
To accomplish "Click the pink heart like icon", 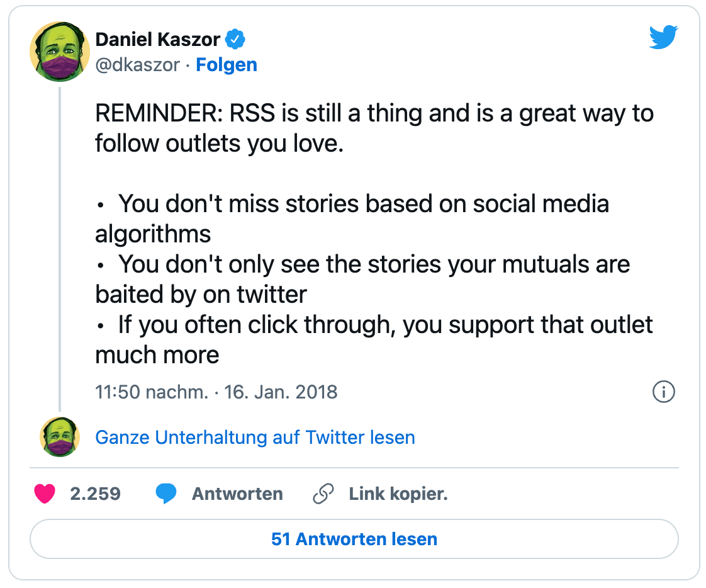I will [x=45, y=494].
